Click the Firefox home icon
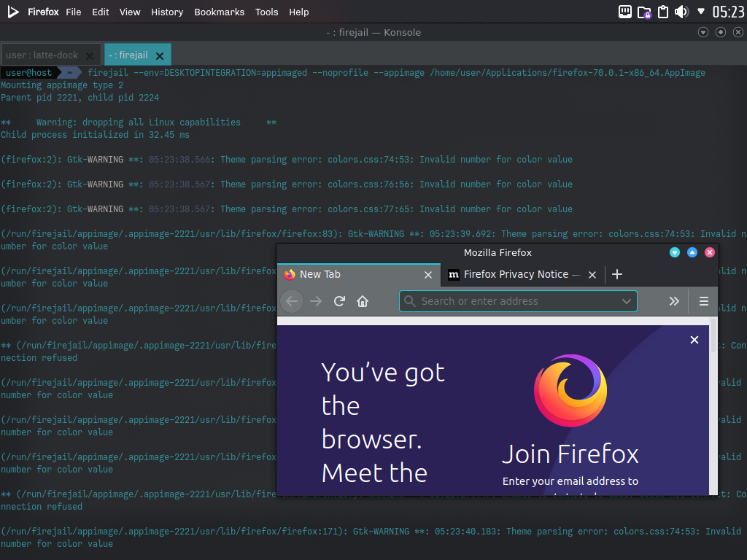This screenshot has height=560, width=747. (363, 301)
